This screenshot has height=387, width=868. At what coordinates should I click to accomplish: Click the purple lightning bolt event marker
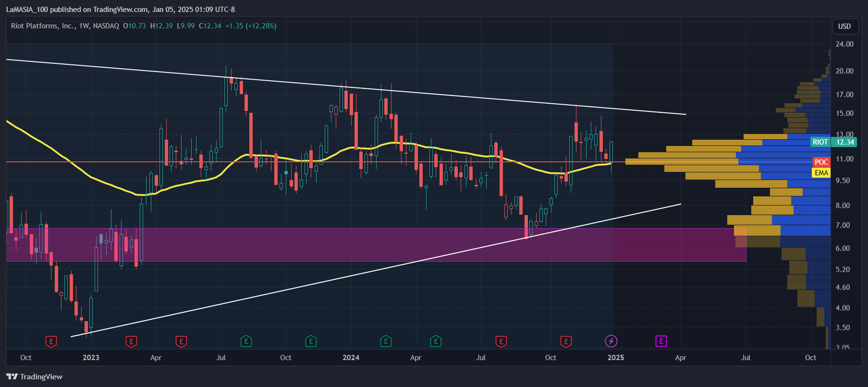pos(611,341)
